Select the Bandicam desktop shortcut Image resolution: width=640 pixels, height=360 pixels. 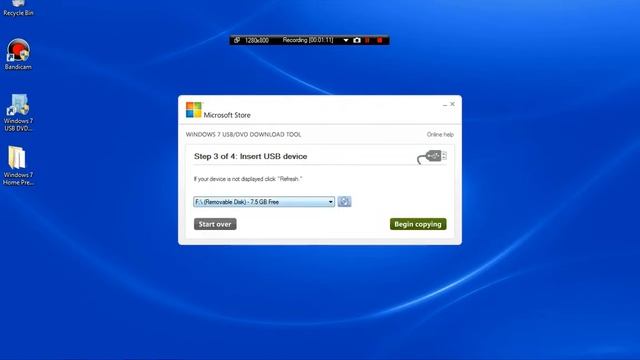[18, 54]
